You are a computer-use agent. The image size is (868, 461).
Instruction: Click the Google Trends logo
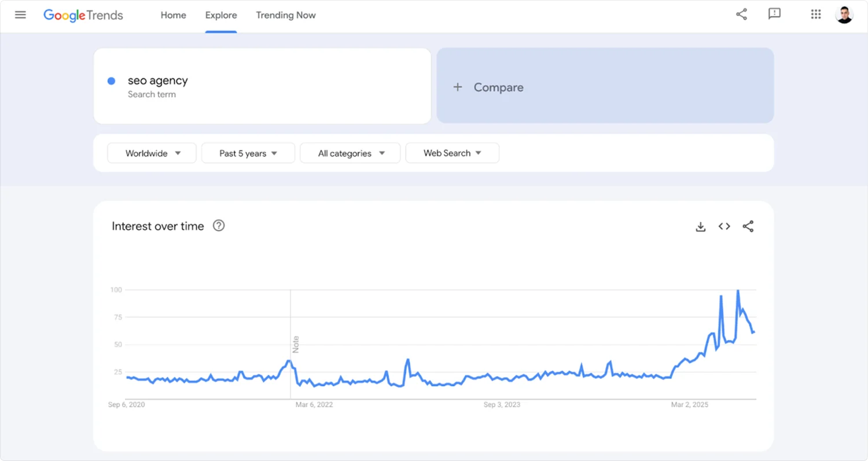click(83, 15)
